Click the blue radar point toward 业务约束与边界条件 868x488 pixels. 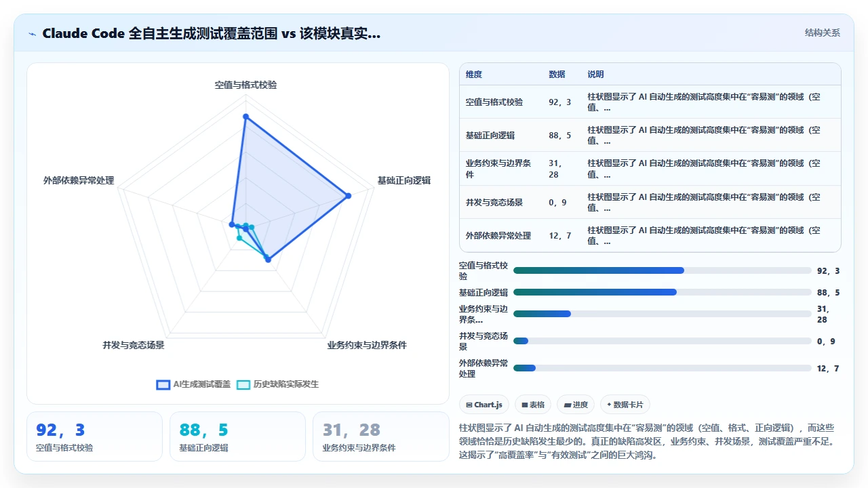pos(267,259)
